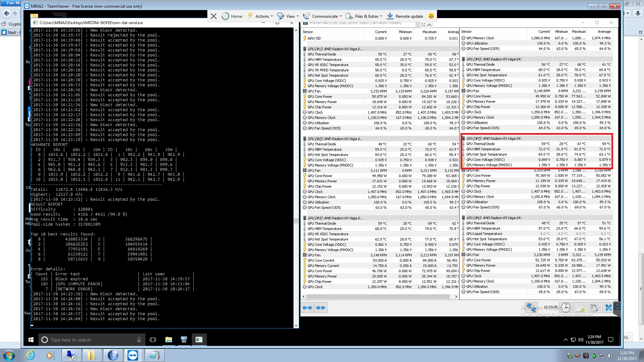This screenshot has height=362, width=644.
Task: Open the Home button in TeamViewer toolbar
Action: [x=232, y=16]
